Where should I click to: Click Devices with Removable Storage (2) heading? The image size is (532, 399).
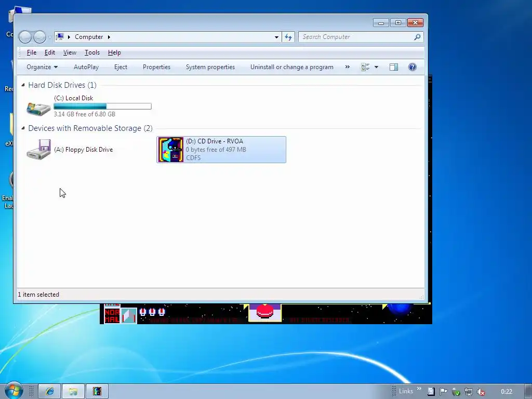pyautogui.click(x=90, y=128)
